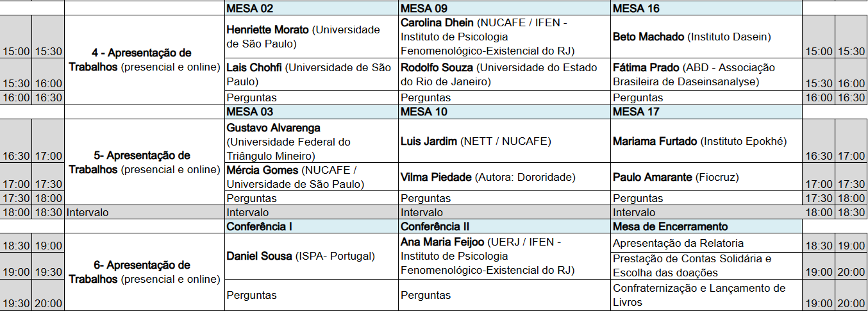Click the Mariama Furtado cell
Viewport: 868px width, 311px height.
pos(705,141)
